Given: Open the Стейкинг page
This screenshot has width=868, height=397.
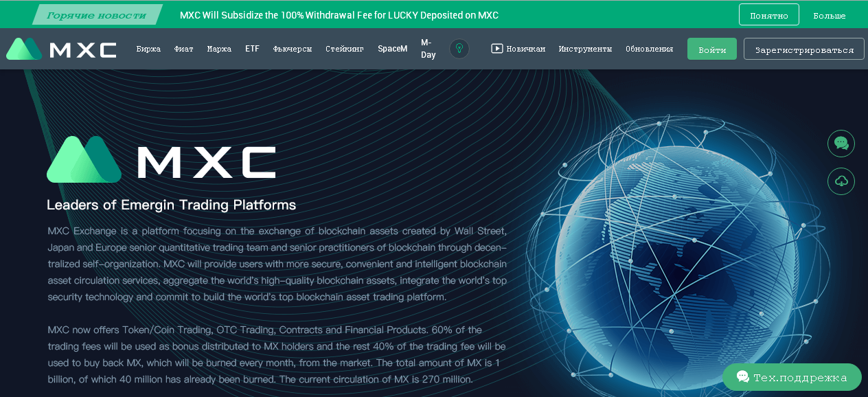Looking at the screenshot, I should [x=345, y=49].
